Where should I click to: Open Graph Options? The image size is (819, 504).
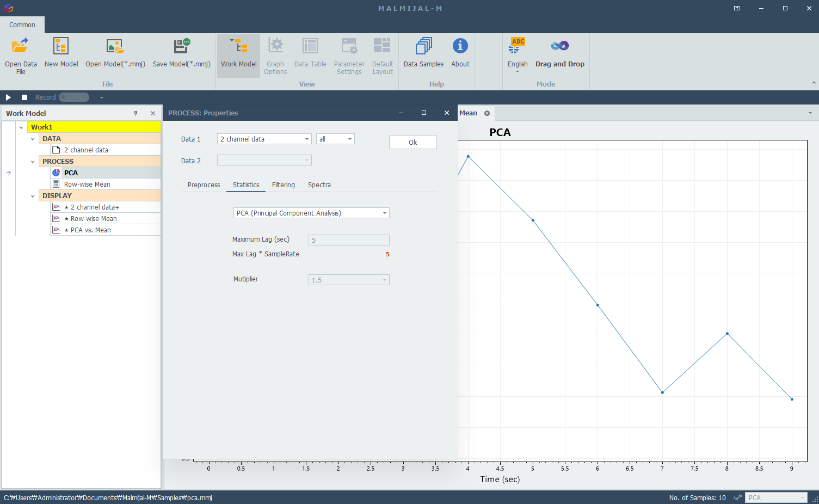(x=275, y=55)
